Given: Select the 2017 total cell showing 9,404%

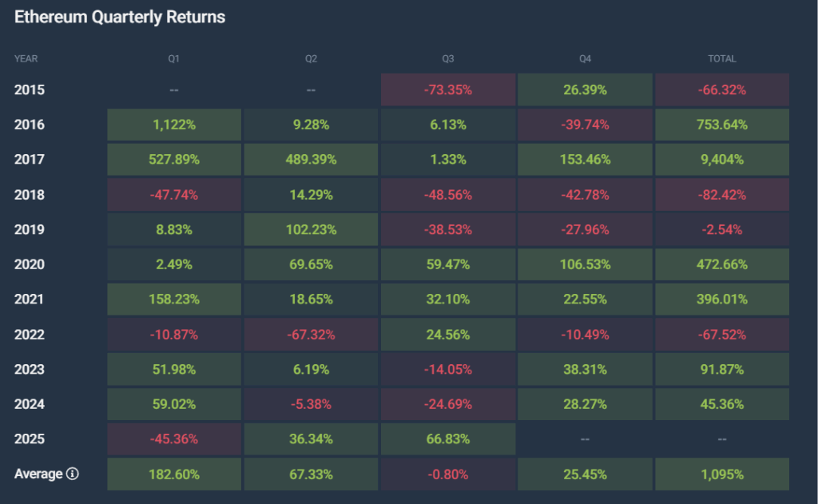Looking at the screenshot, I should tap(722, 160).
